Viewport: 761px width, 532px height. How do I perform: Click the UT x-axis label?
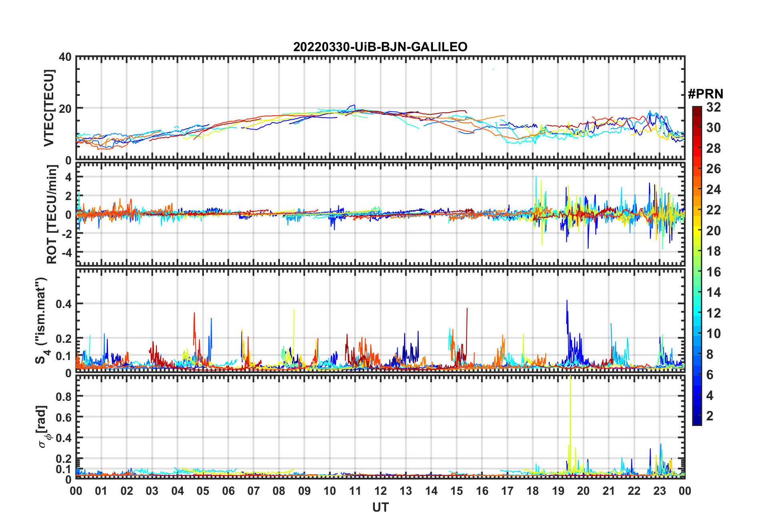point(380,507)
